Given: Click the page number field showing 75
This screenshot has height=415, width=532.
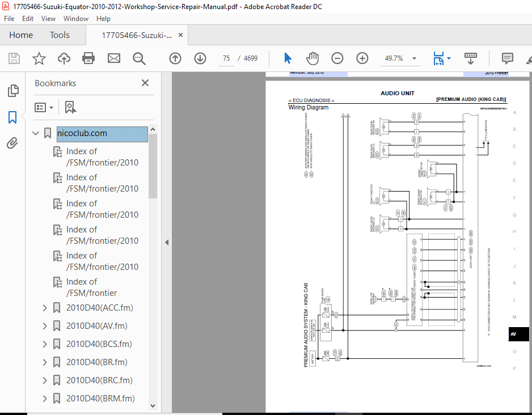Looking at the screenshot, I should (226, 58).
